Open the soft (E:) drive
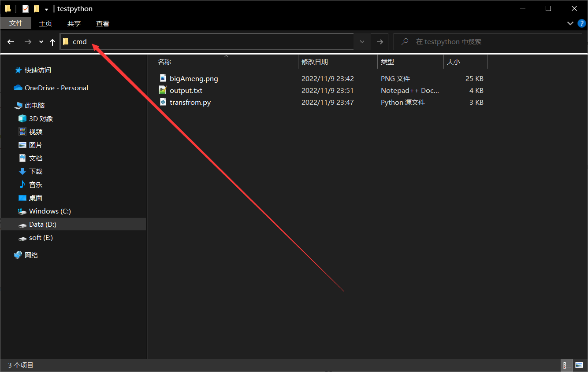This screenshot has height=372, width=588. click(x=41, y=238)
